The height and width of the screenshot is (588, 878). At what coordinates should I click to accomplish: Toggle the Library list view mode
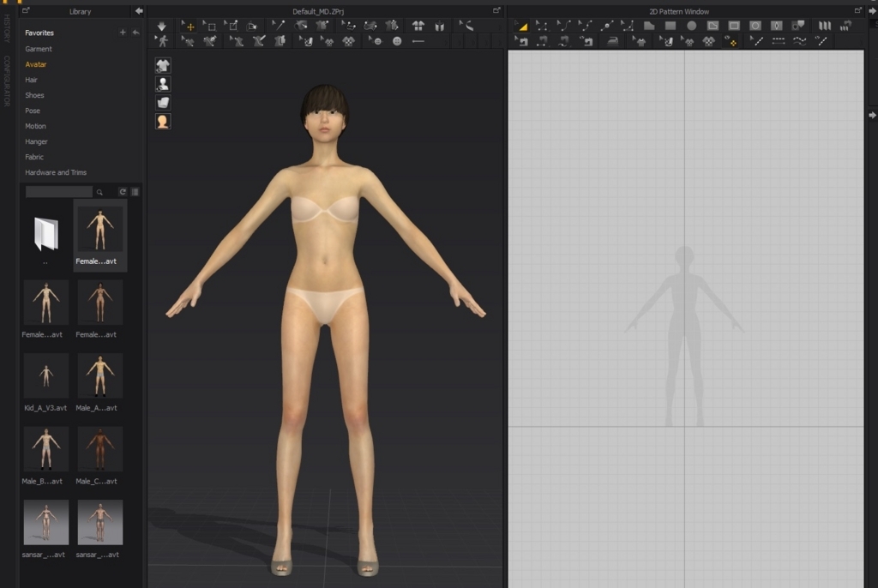tap(135, 192)
